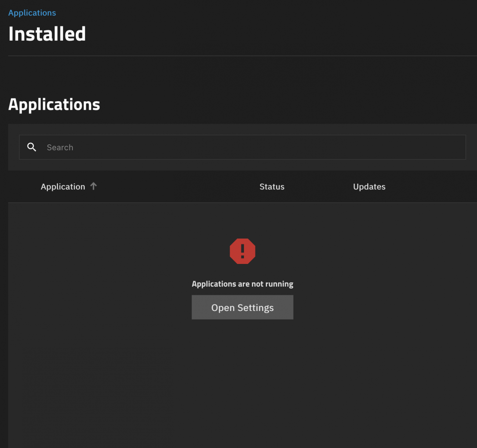Click the empty area below Open Settings
Viewport: 477px width, 448px height.
tap(242, 373)
